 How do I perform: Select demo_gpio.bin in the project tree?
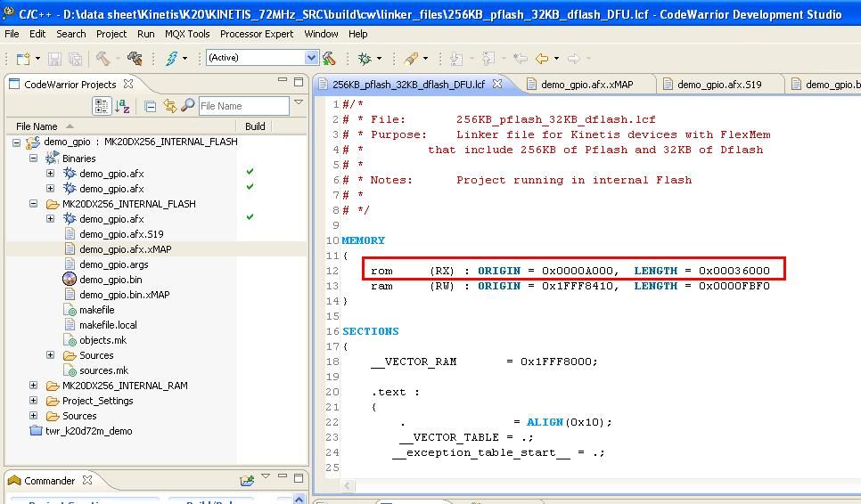tap(111, 280)
